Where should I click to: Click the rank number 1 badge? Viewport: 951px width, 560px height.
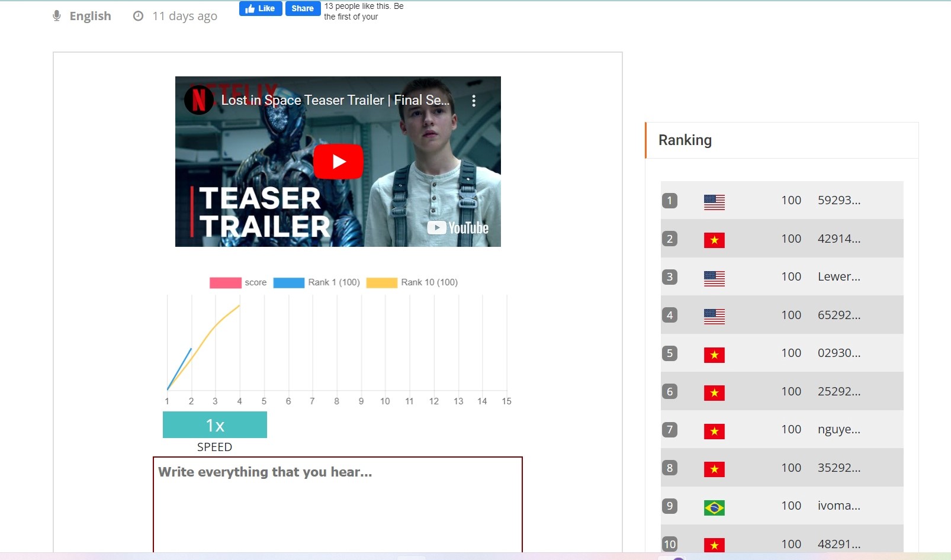(x=670, y=201)
